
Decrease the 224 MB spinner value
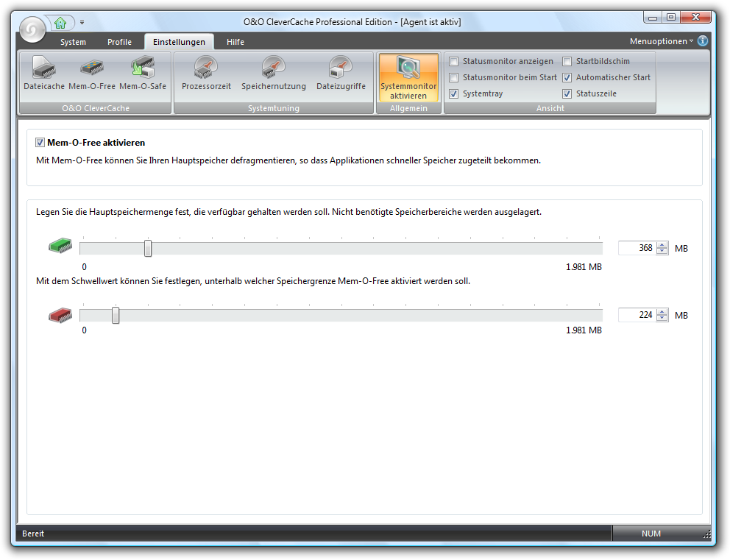pos(662,319)
